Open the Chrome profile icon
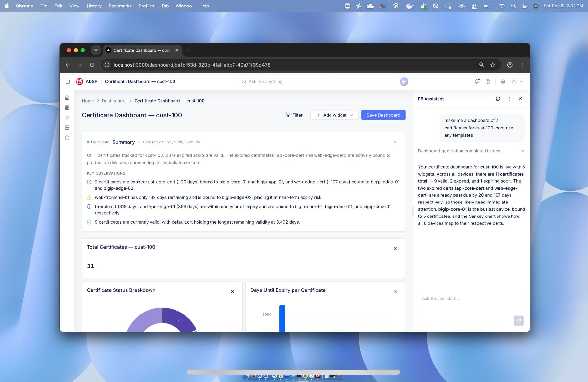Viewport: 588px width, 382px height. tap(510, 65)
